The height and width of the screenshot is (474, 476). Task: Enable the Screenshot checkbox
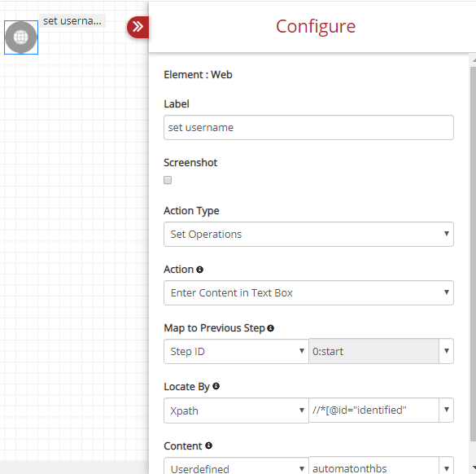168,180
